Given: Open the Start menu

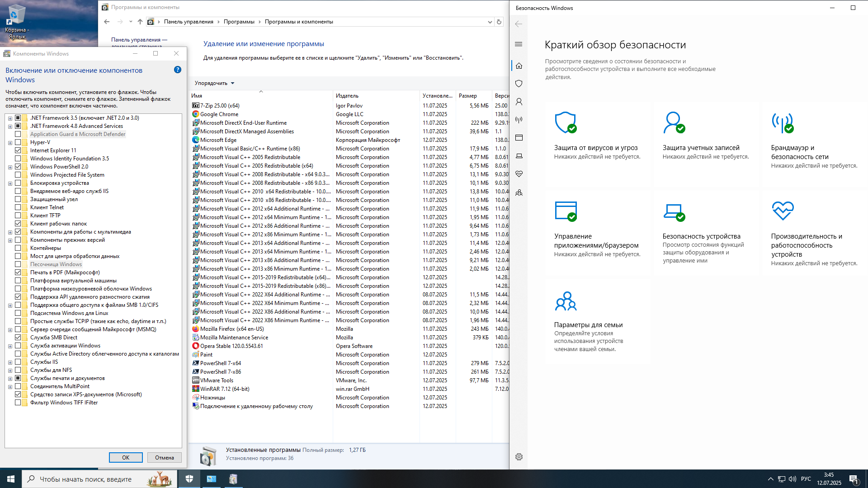Looking at the screenshot, I should coord(11,479).
